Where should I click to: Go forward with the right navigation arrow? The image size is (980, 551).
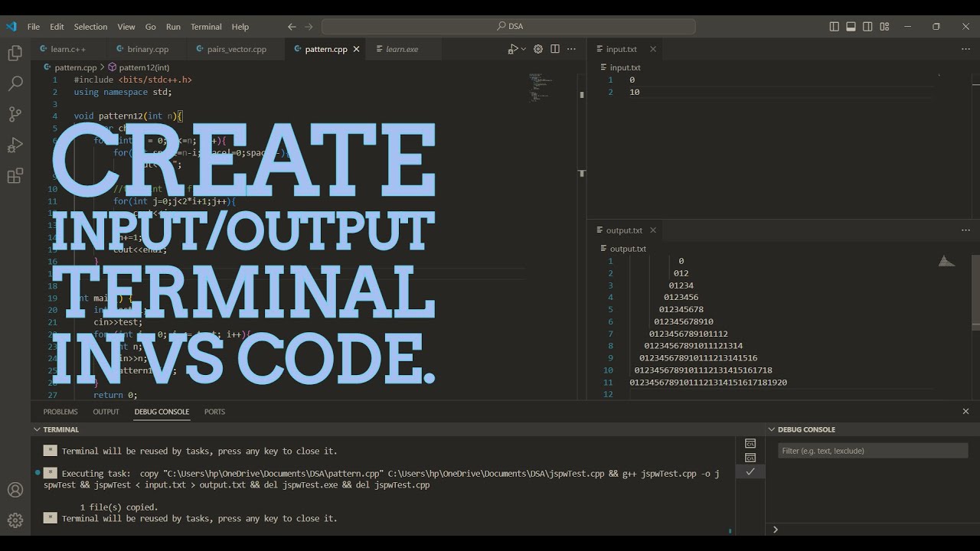click(x=309, y=26)
